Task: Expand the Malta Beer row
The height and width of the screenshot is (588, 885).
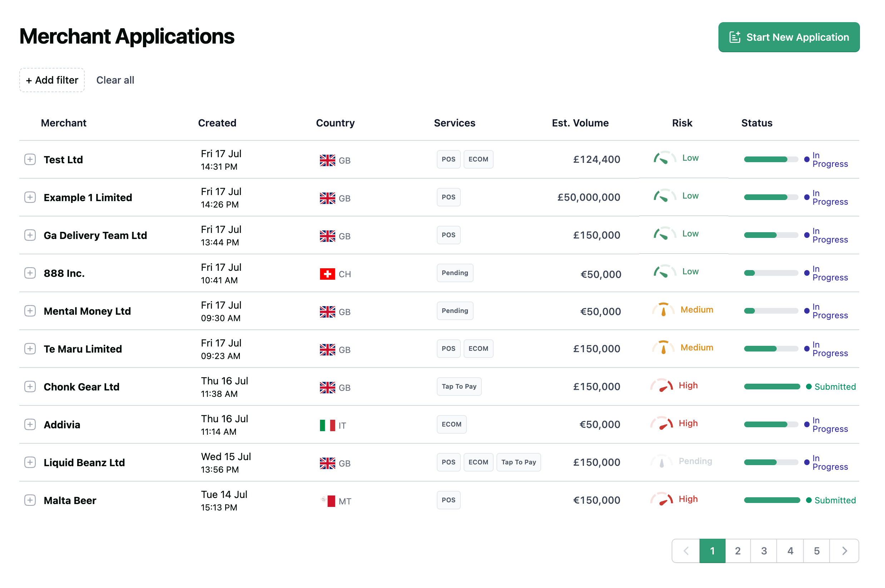Action: click(x=30, y=500)
